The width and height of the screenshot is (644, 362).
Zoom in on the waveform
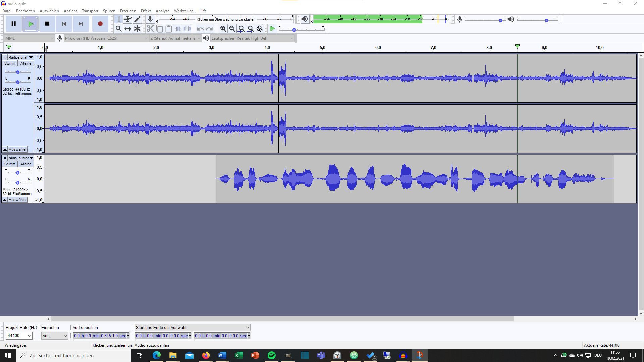pyautogui.click(x=223, y=29)
